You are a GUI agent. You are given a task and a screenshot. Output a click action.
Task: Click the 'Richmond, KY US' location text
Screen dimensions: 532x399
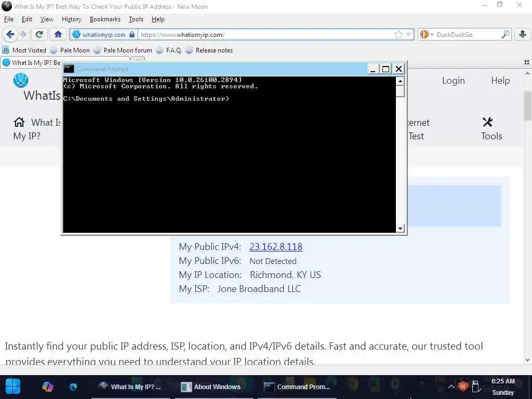coord(285,275)
